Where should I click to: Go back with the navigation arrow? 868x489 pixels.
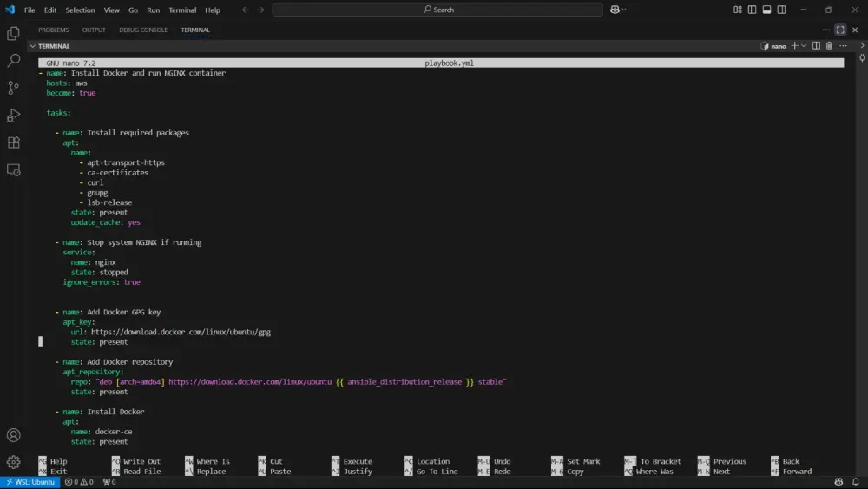tap(246, 10)
